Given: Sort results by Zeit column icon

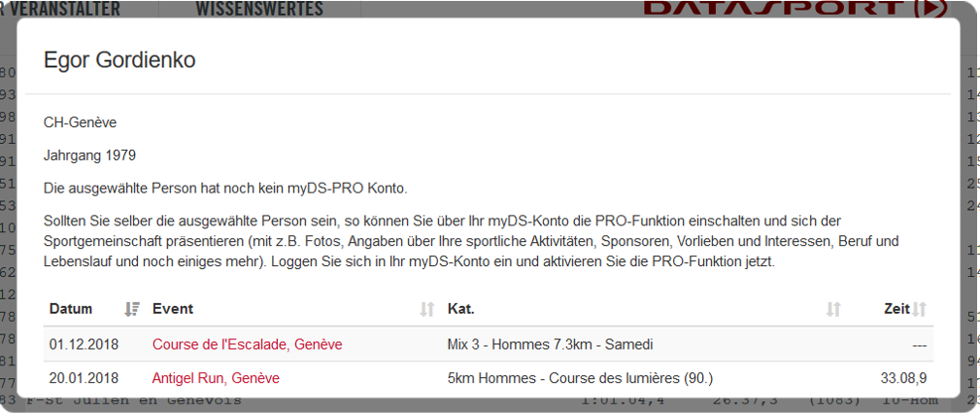Looking at the screenshot, I should tap(919, 308).
